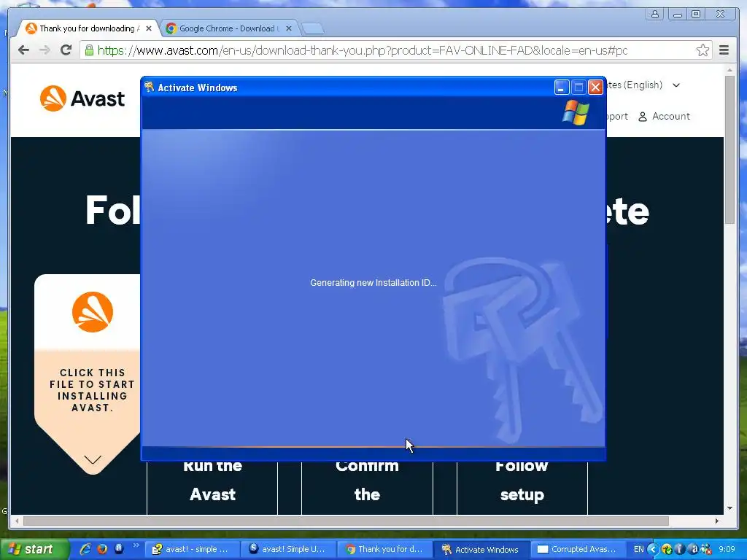
Task: Open the Chrome hamburger menu
Action: (724, 50)
